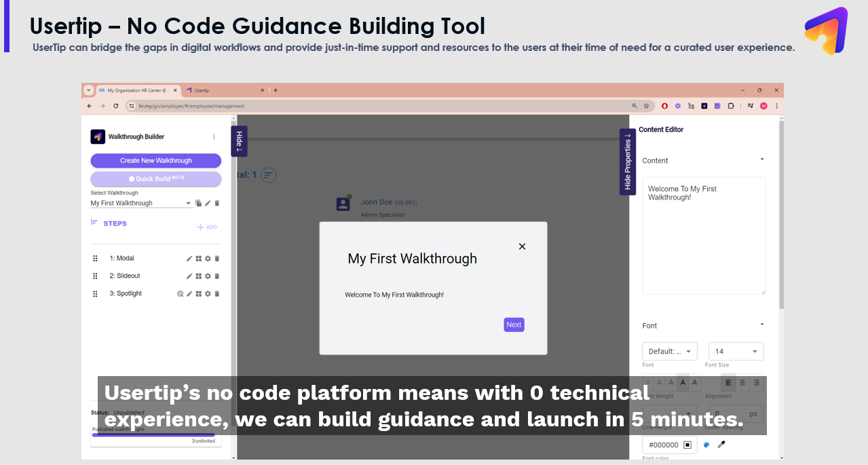The image size is (868, 465).
Task: Bookmark this page with star icon
Action: [x=646, y=106]
